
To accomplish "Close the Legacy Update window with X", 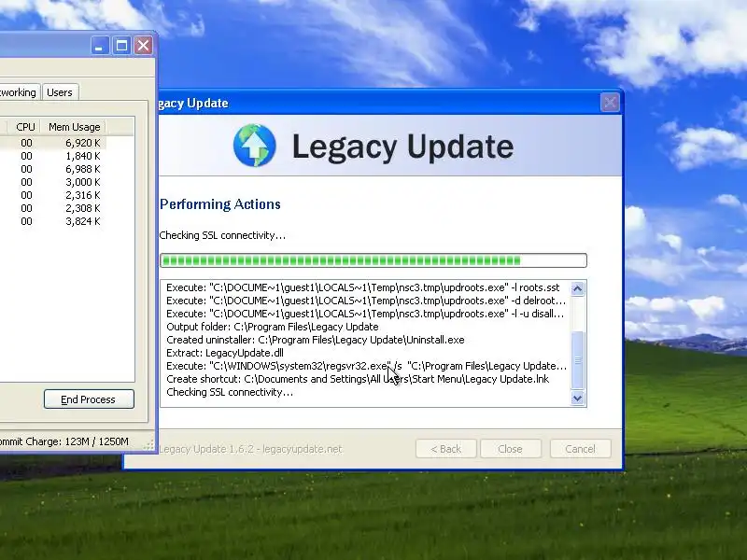I will click(x=610, y=103).
